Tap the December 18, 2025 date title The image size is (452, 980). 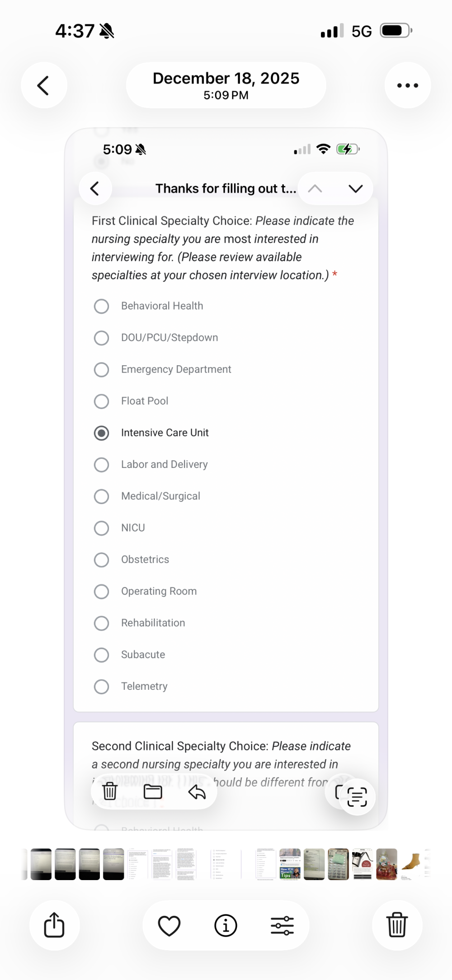point(226,85)
